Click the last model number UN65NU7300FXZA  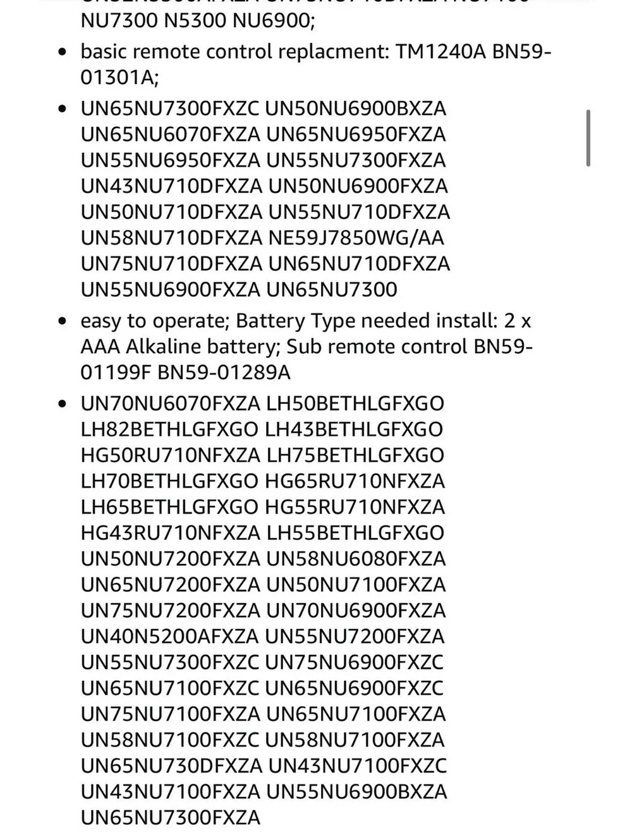pyautogui.click(x=171, y=818)
